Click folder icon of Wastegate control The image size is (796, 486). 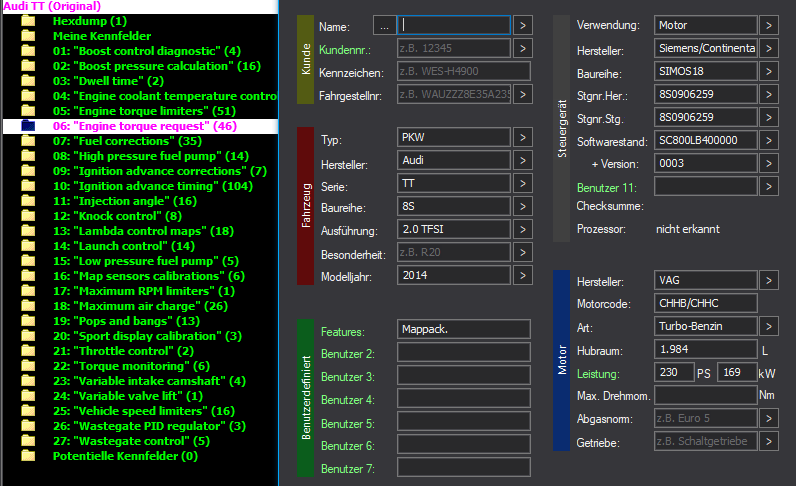28,441
